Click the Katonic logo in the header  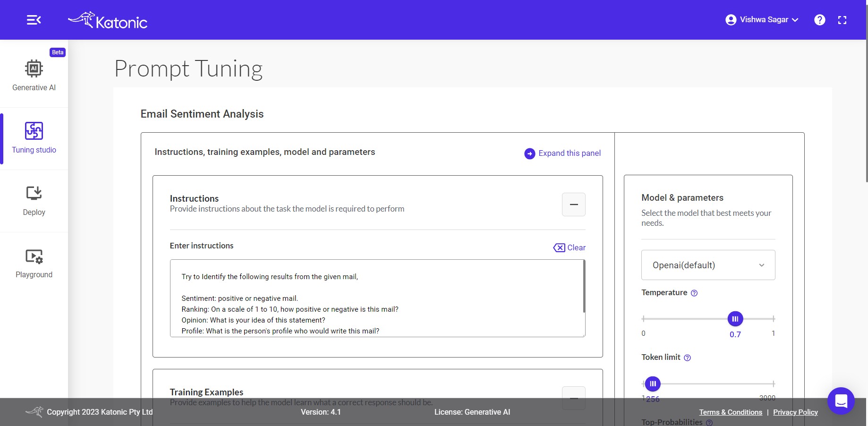coord(108,21)
